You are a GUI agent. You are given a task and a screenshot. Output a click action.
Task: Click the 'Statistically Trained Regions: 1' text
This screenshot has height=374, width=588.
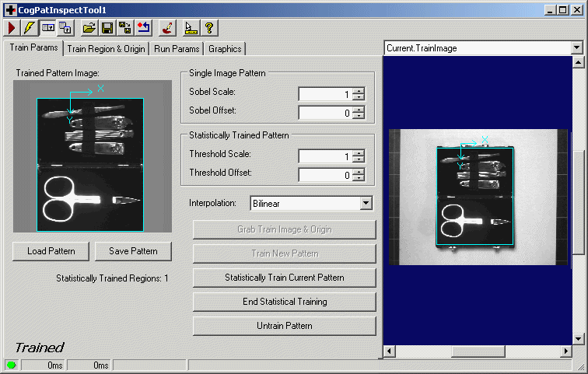click(x=112, y=278)
